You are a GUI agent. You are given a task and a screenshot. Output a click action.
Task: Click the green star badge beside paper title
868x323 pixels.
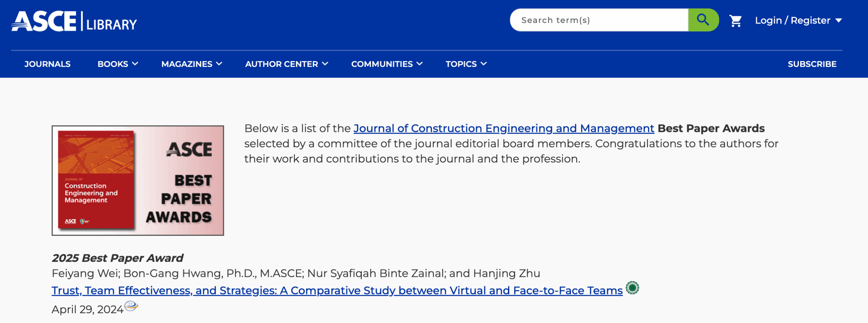pyautogui.click(x=632, y=288)
